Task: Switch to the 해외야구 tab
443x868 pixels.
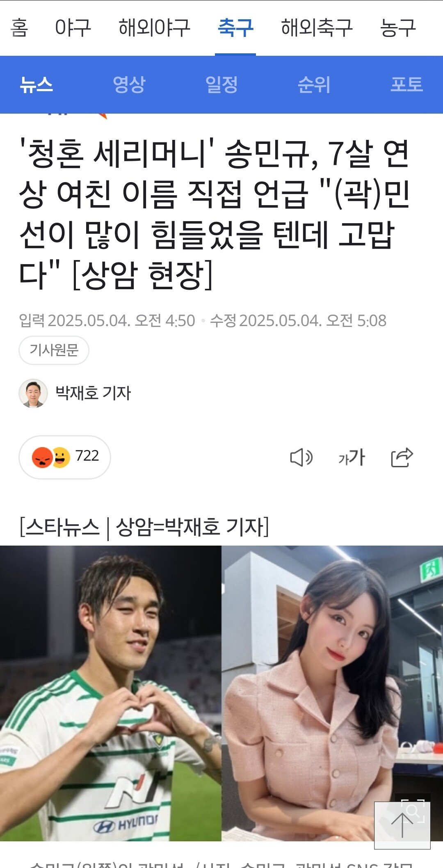Action: (154, 28)
